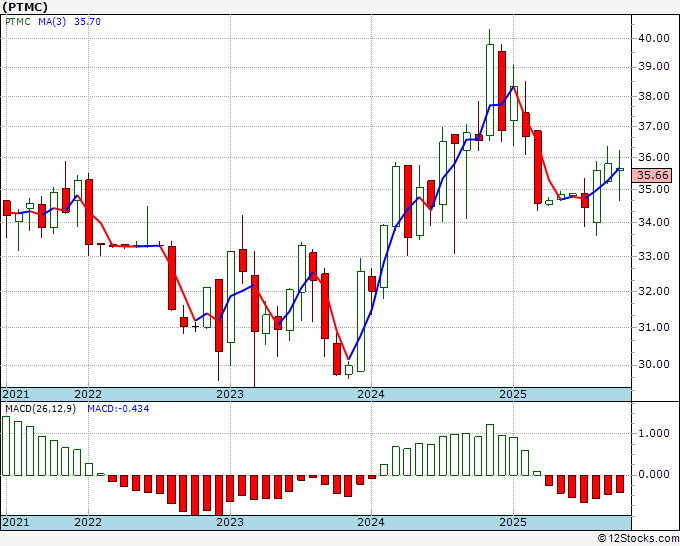Image resolution: width=680 pixels, height=546 pixels.
Task: Click 2022 on the price chart time axis
Action: tap(89, 394)
